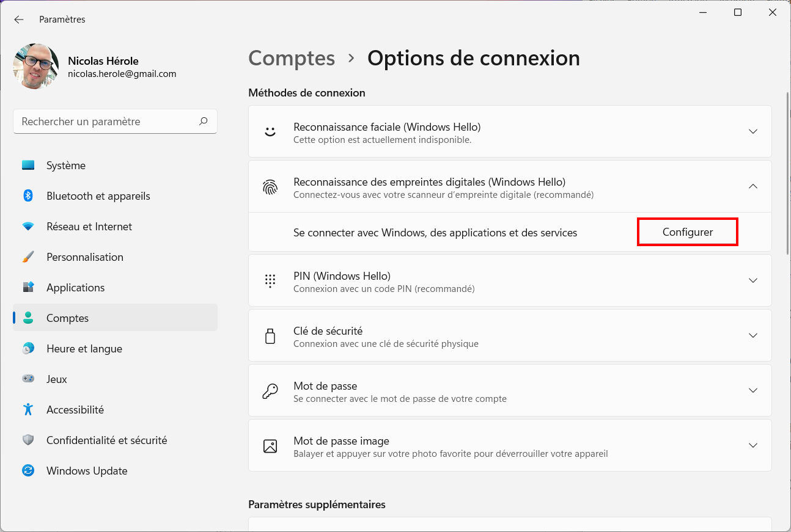Expand the Clé de sécurité chevron
This screenshot has width=791, height=532.
753,335
